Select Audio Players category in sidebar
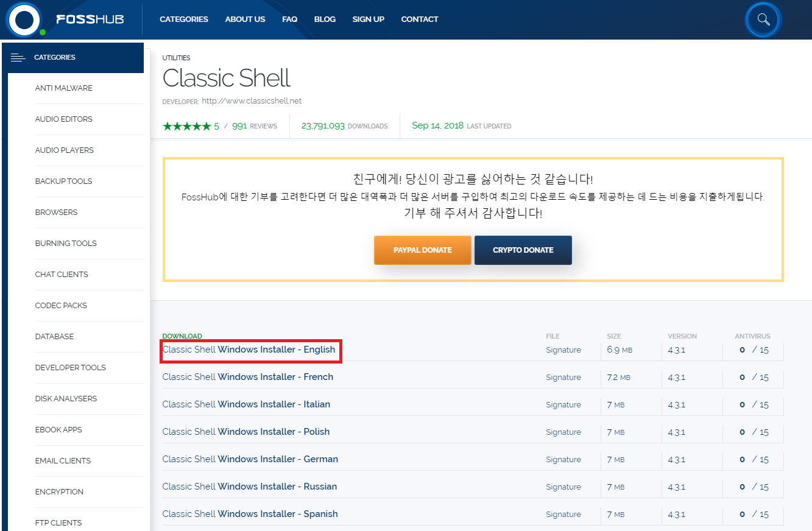The image size is (812, 531). pyautogui.click(x=65, y=150)
